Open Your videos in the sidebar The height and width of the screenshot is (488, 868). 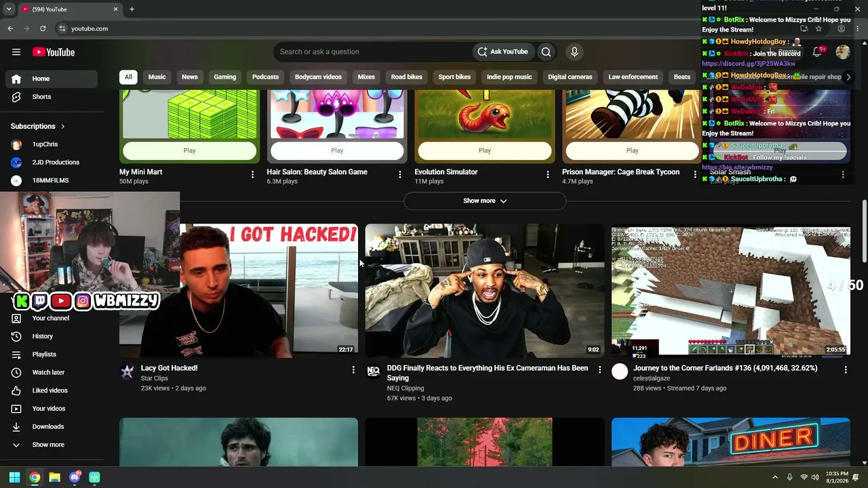(52, 409)
